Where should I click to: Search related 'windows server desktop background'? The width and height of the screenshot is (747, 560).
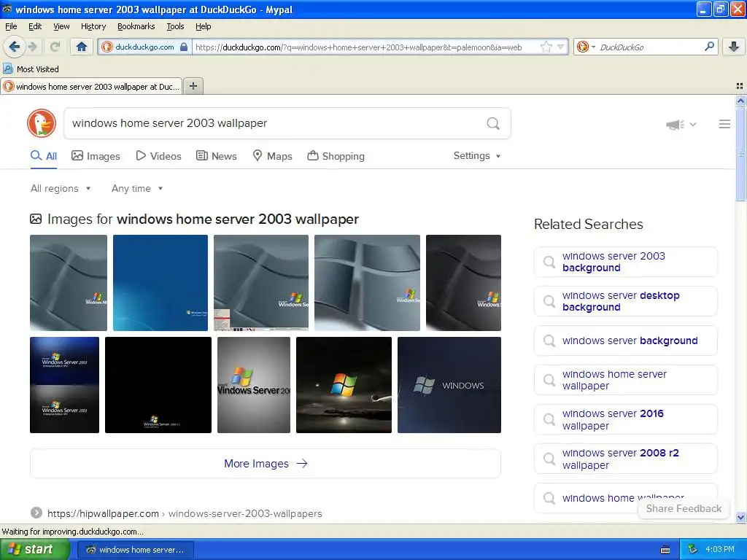point(625,301)
